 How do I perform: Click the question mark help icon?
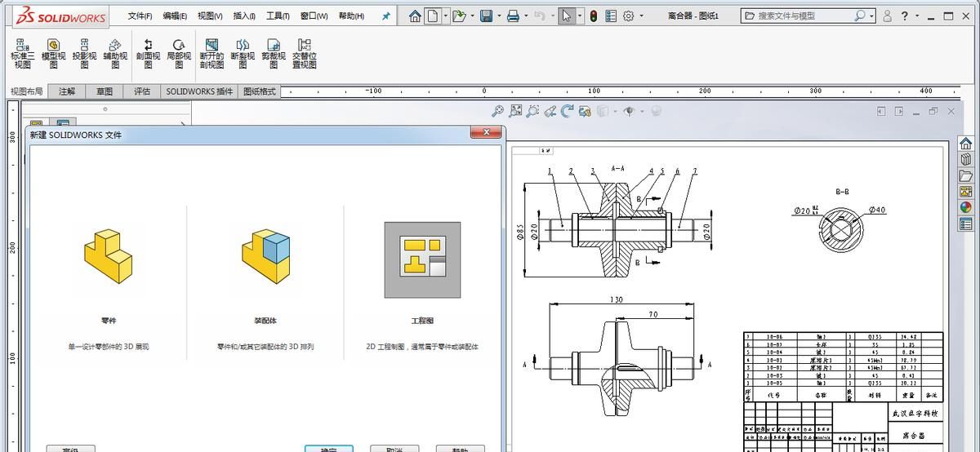pyautogui.click(x=905, y=16)
